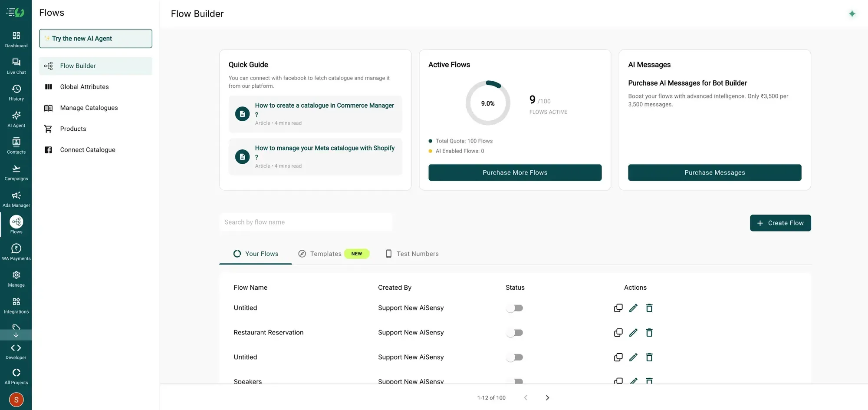Open the Manage gear icon
The image size is (868, 410).
pos(16,279)
